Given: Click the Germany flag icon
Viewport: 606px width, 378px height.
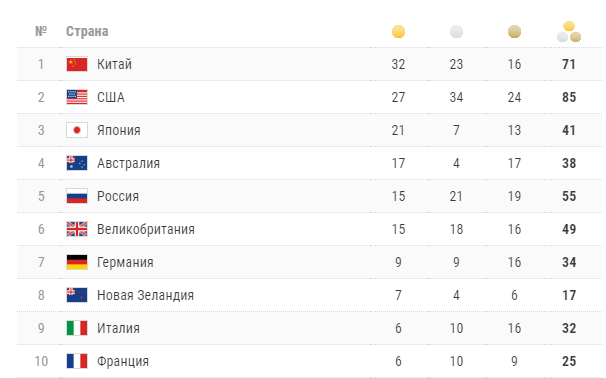Looking at the screenshot, I should [77, 262].
